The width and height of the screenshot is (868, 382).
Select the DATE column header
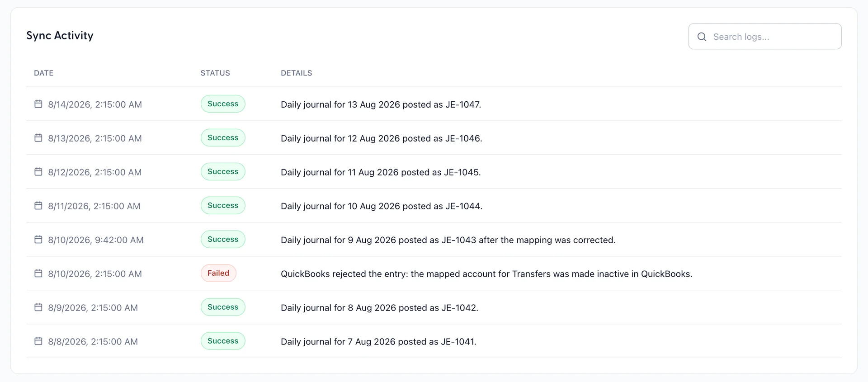tap(44, 73)
